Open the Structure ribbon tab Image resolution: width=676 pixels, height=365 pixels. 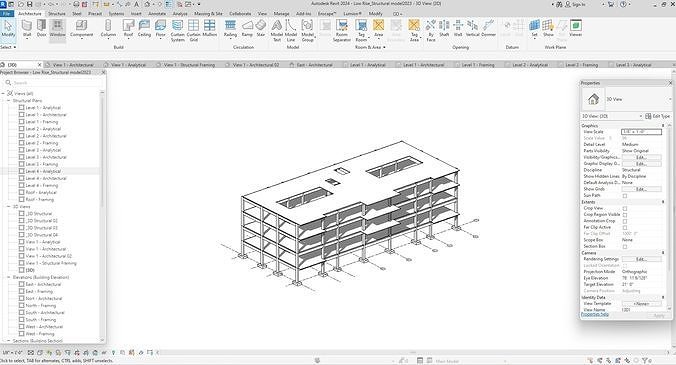pos(57,14)
